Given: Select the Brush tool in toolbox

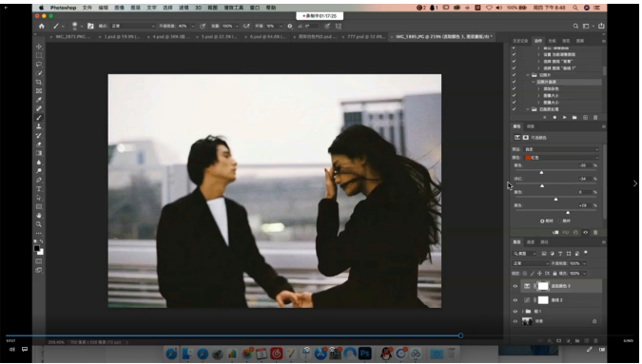Looking at the screenshot, I should coord(39,118).
